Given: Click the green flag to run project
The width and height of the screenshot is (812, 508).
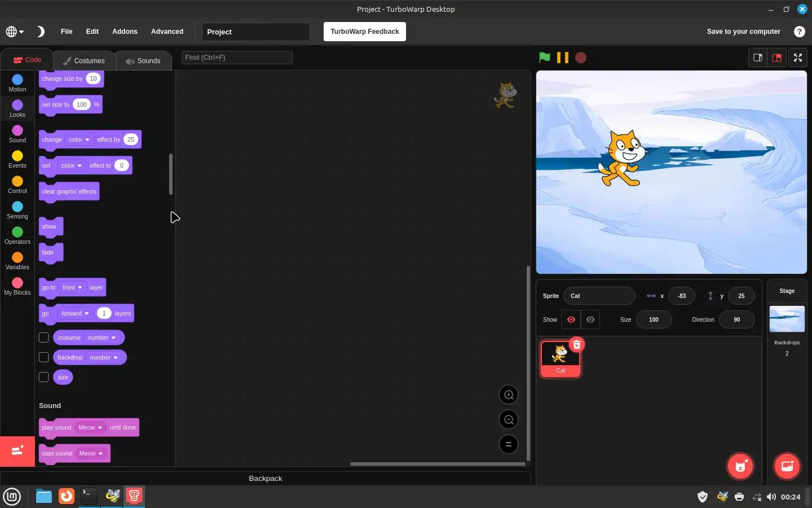Looking at the screenshot, I should point(544,58).
